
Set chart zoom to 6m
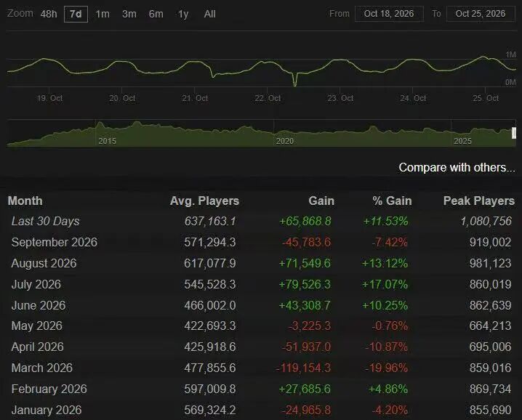tap(156, 14)
